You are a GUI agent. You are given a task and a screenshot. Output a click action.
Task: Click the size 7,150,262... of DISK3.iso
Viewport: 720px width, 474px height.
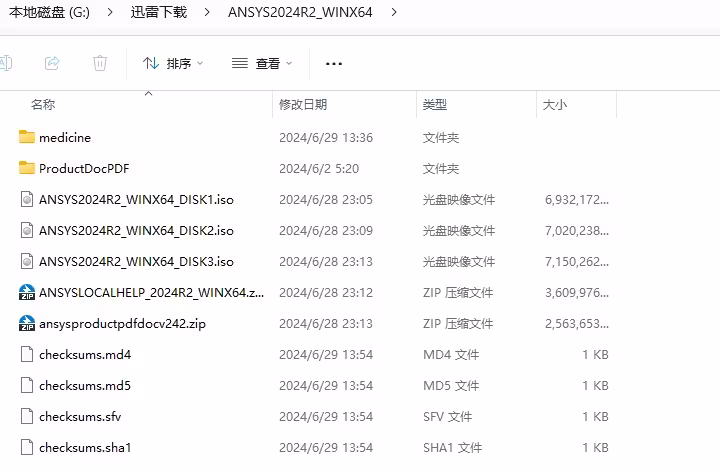pyautogui.click(x=577, y=262)
